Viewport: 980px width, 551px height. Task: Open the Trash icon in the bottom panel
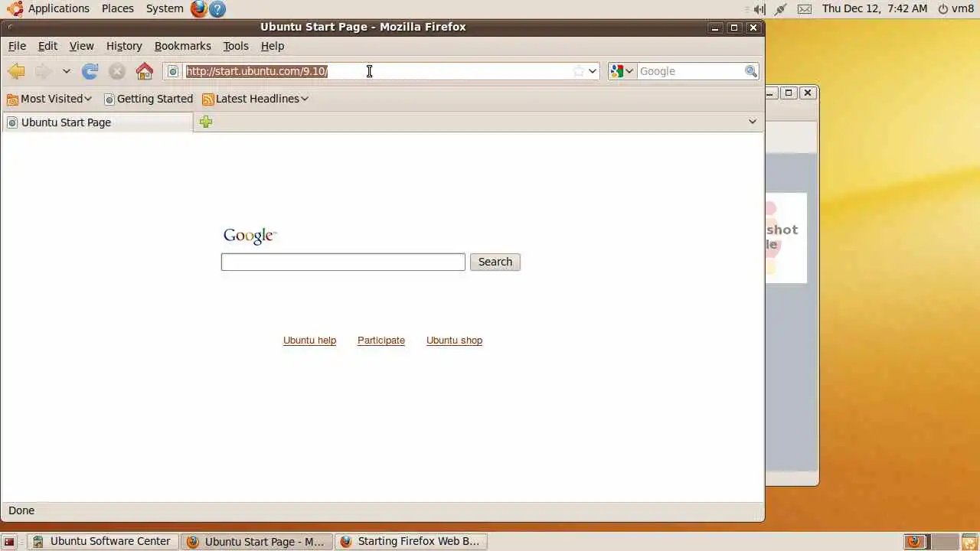click(969, 542)
